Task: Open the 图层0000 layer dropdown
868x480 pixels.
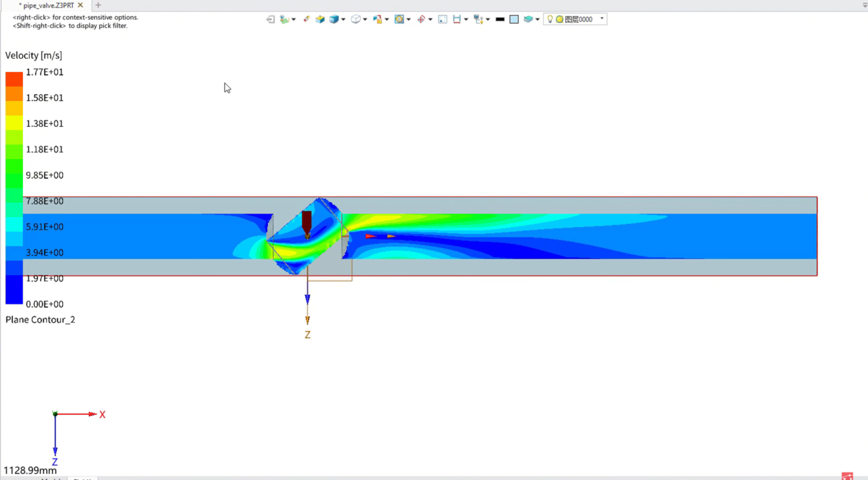Action: point(602,19)
